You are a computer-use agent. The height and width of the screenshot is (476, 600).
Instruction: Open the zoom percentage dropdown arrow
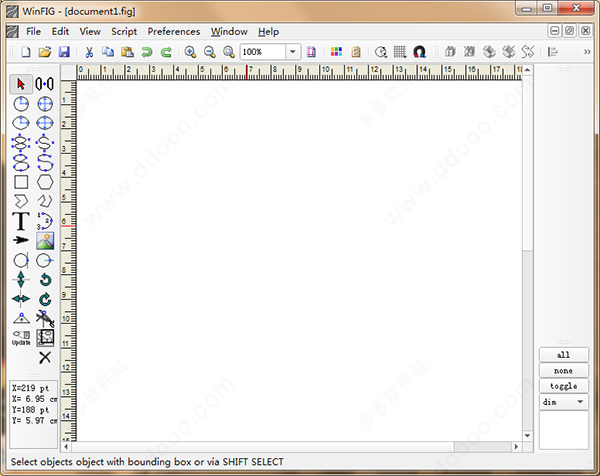click(x=293, y=52)
